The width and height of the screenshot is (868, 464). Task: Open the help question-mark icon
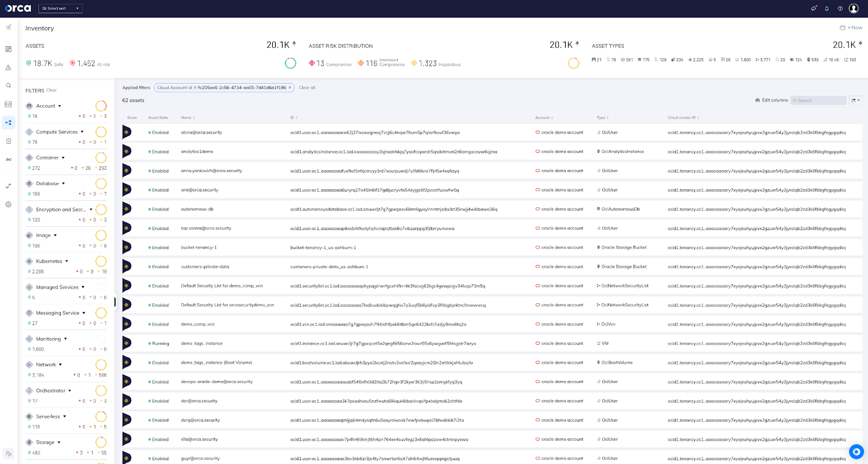(x=840, y=9)
